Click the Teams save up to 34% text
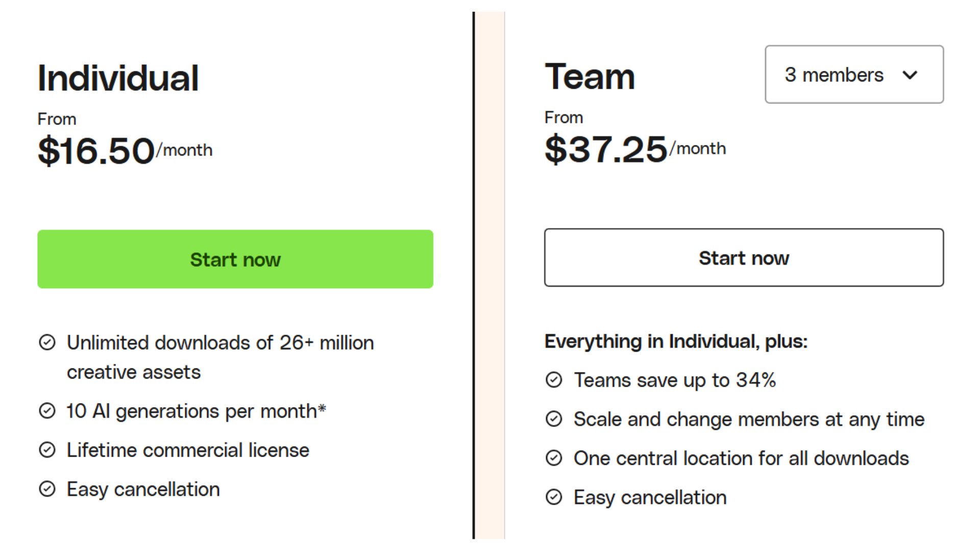Image resolution: width=980 pixels, height=551 pixels. 675,381
